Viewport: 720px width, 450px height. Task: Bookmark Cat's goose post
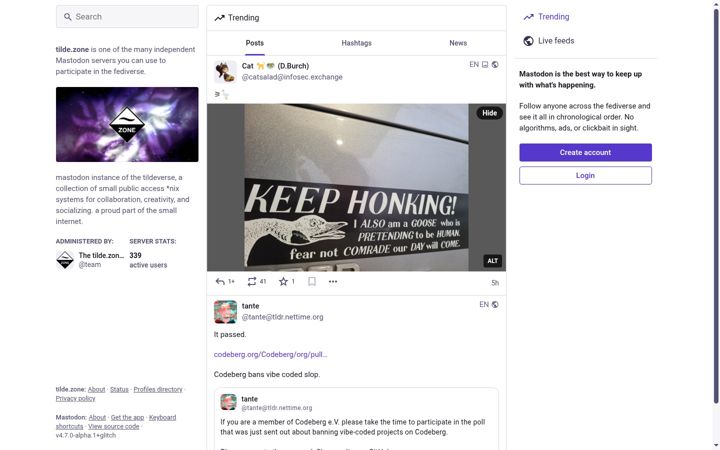click(312, 282)
